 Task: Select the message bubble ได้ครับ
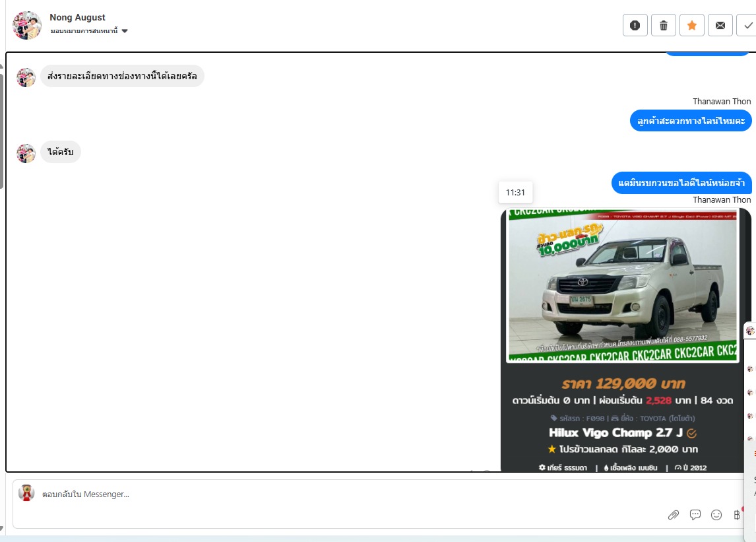[60, 152]
